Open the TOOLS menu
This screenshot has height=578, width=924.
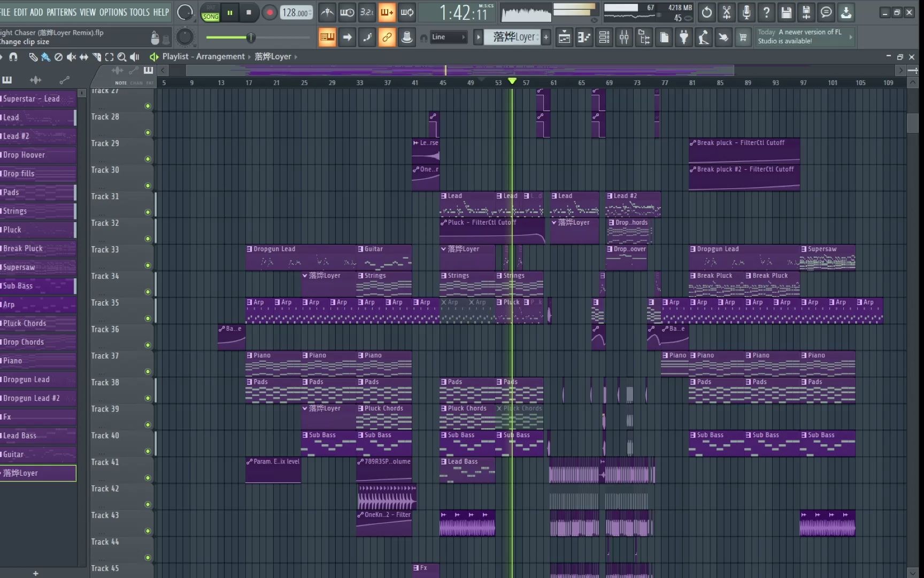click(x=140, y=12)
